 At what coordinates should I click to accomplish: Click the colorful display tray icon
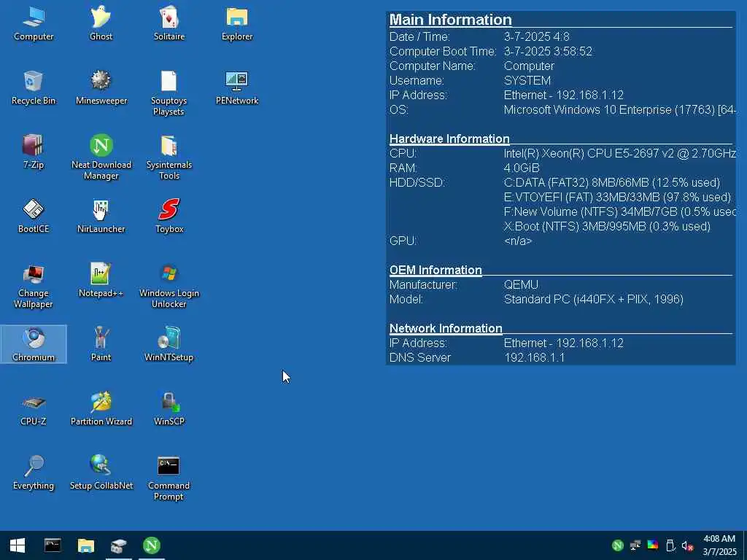(653, 545)
